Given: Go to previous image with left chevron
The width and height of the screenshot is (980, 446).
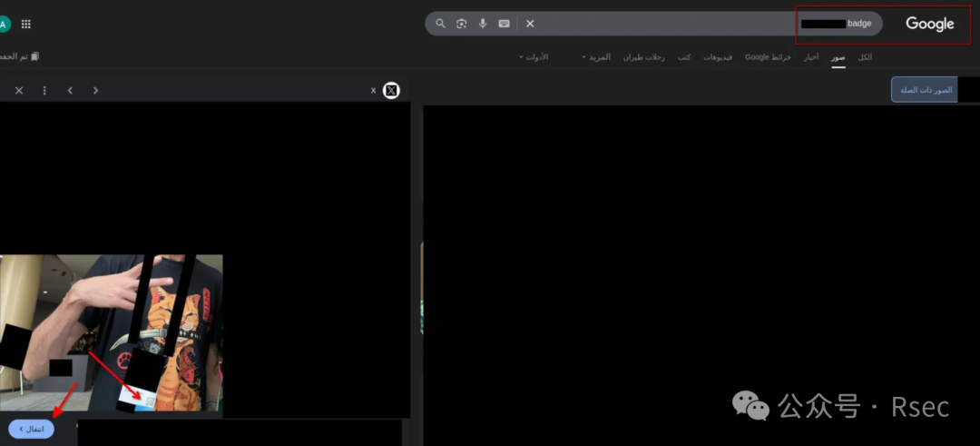Looking at the screenshot, I should click(70, 90).
